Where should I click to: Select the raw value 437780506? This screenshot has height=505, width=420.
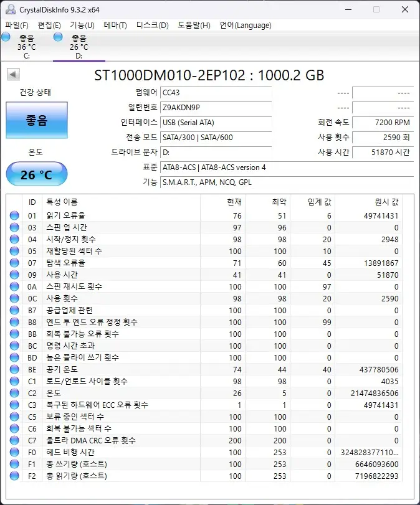pos(379,370)
